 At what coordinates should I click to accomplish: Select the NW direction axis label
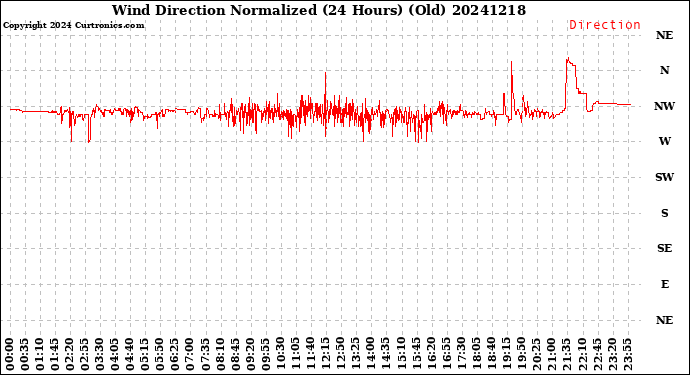pyautogui.click(x=664, y=106)
